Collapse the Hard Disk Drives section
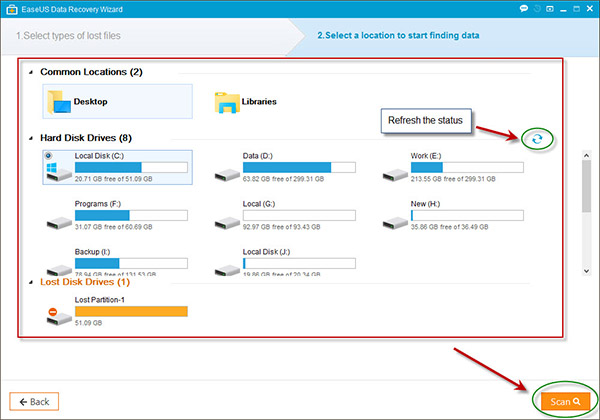 click(x=30, y=137)
